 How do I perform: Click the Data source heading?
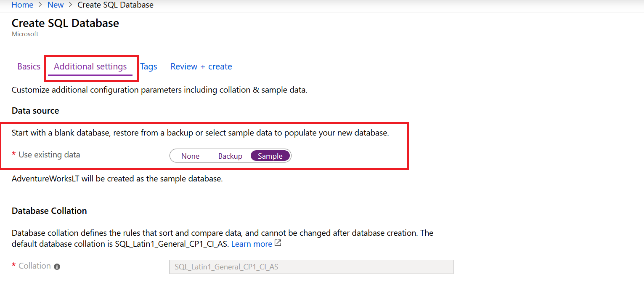click(x=35, y=111)
